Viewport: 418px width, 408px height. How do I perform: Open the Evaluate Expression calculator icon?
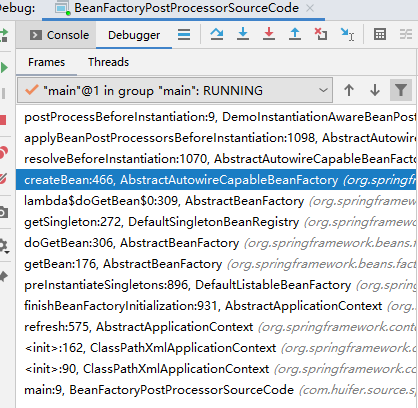380,34
